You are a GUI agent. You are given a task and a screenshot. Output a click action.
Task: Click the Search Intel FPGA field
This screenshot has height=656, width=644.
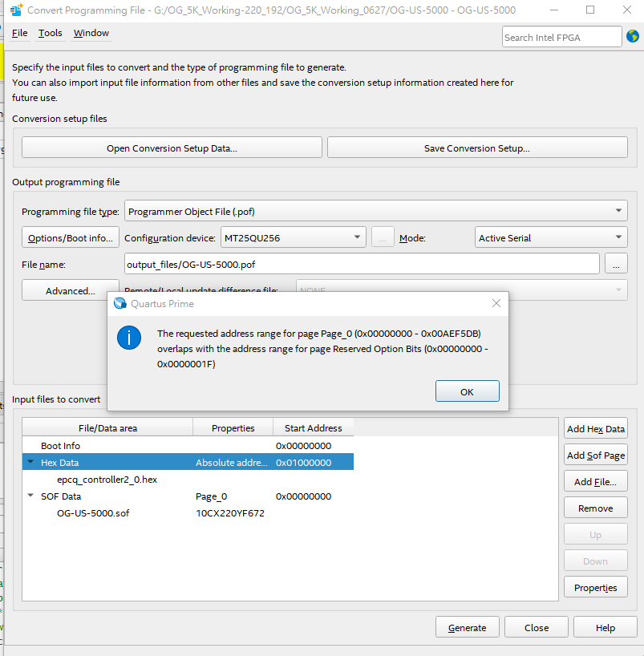point(561,37)
